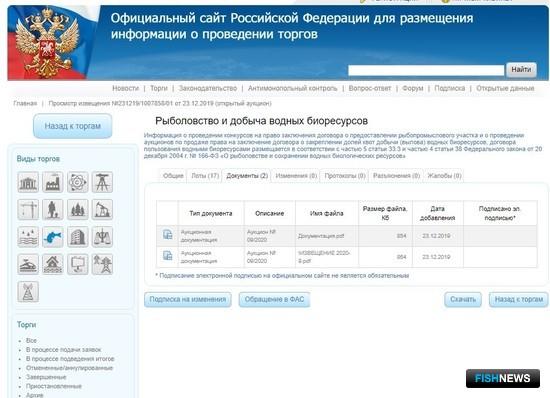
Task: Click the Обращение в ФАС button
Action: coord(274,299)
